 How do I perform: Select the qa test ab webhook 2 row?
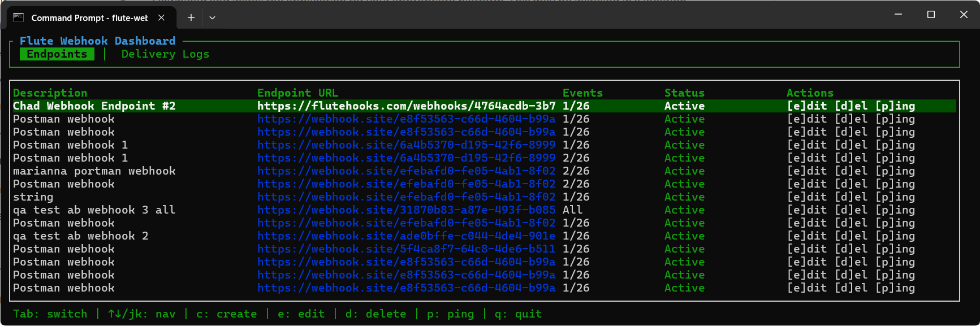coord(485,236)
